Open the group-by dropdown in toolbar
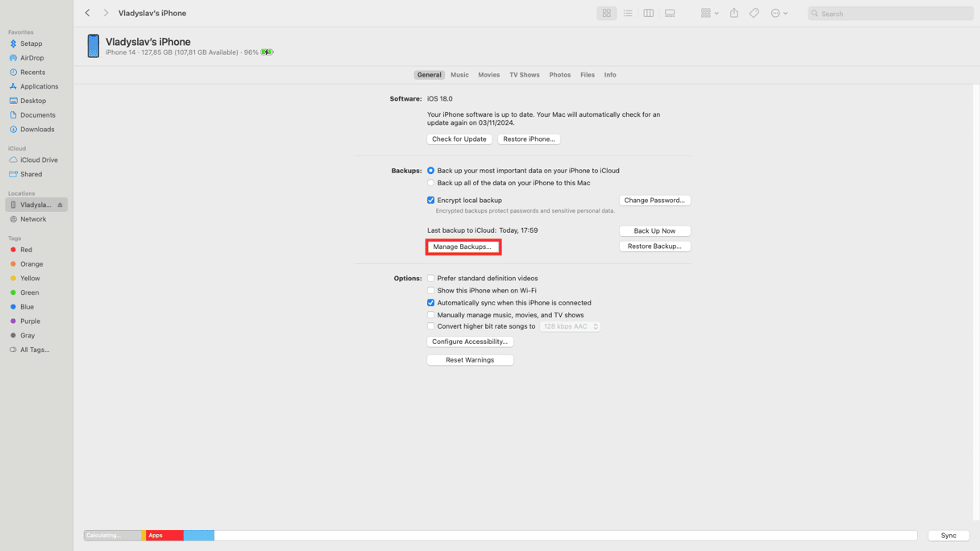Viewport: 980px width, 551px height. (709, 14)
